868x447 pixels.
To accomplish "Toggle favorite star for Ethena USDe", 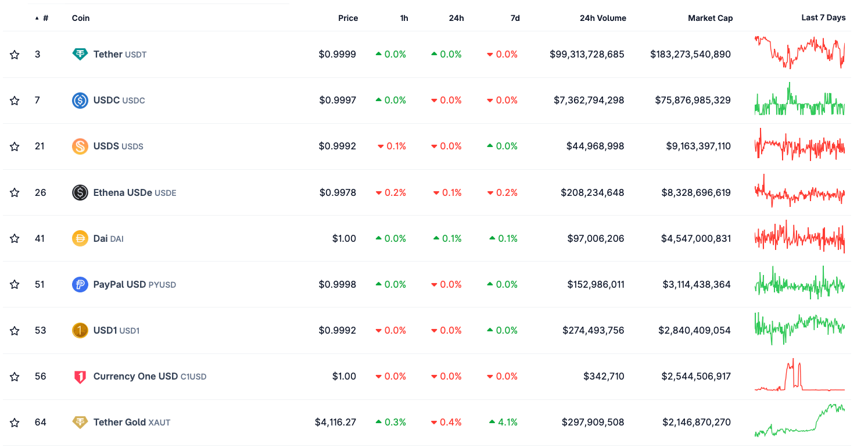I will (15, 192).
